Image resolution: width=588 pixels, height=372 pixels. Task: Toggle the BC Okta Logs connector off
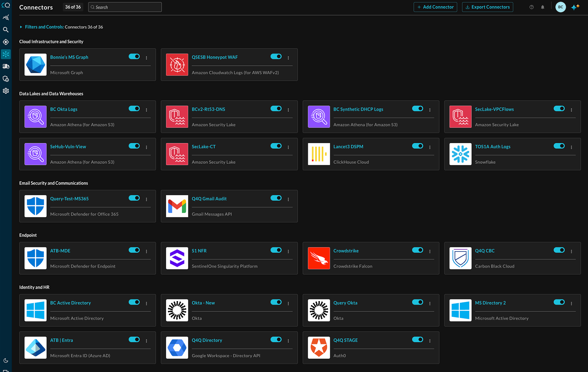(134, 109)
